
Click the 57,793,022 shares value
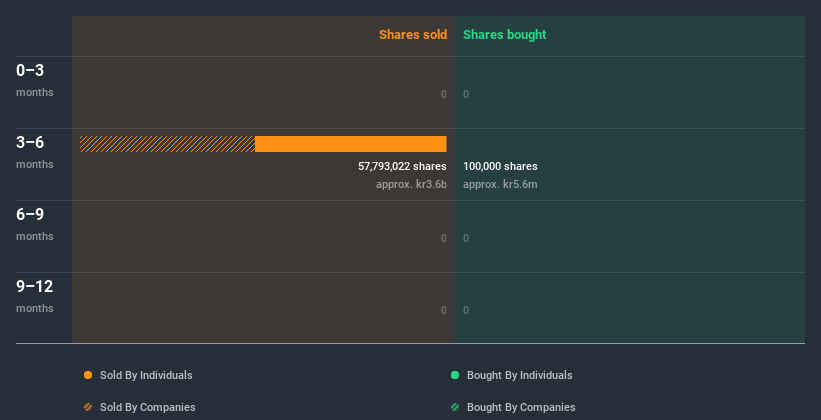click(402, 167)
